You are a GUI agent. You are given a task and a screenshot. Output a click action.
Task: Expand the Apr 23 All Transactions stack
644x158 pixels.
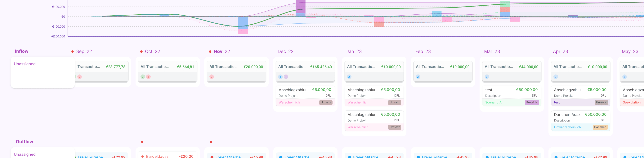[580, 67]
